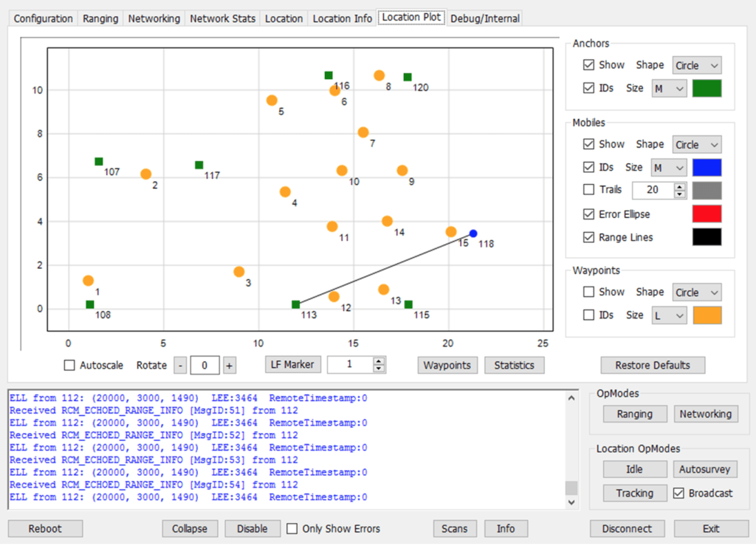The height and width of the screenshot is (546, 756).
Task: Click the Reboot button
Action: [x=44, y=528]
